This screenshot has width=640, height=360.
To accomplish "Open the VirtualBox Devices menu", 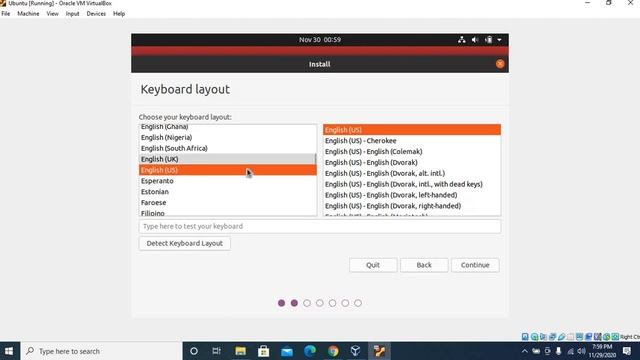I will [x=96, y=13].
